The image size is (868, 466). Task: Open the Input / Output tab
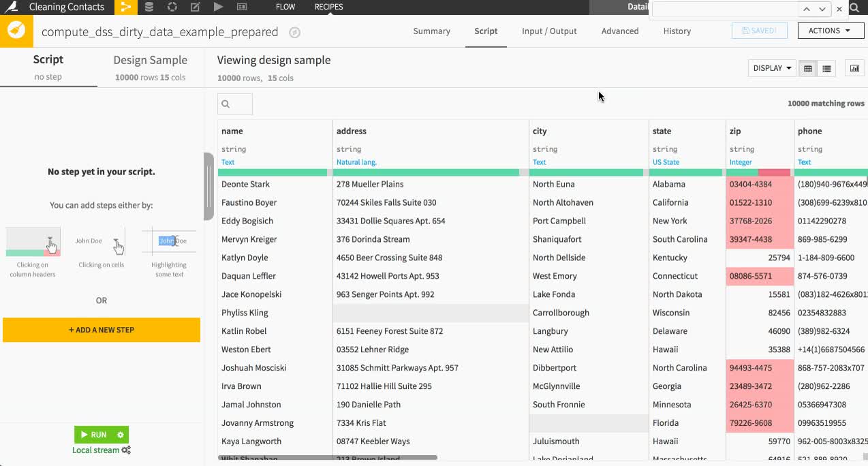pyautogui.click(x=549, y=31)
